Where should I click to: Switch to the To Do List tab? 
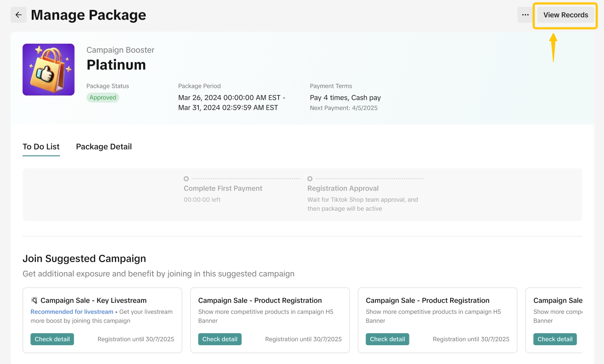41,147
